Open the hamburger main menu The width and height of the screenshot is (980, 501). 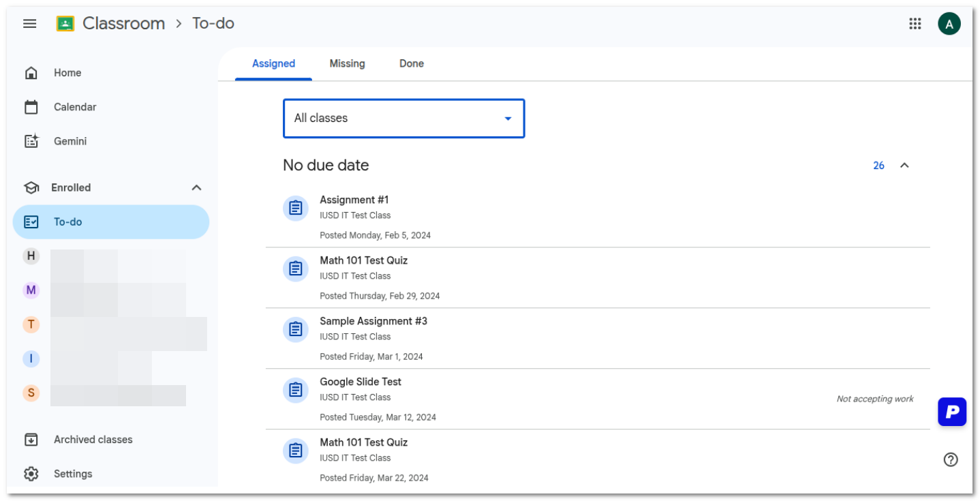pyautogui.click(x=29, y=23)
